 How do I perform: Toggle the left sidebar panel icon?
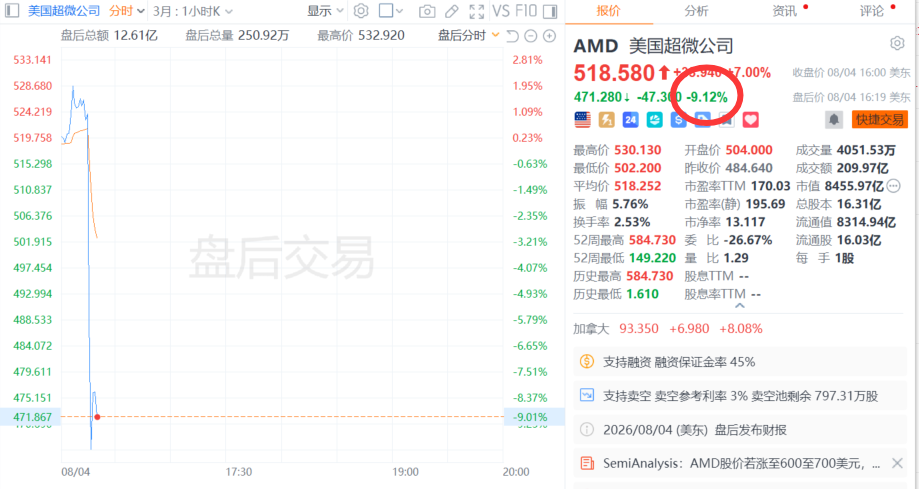point(12,11)
